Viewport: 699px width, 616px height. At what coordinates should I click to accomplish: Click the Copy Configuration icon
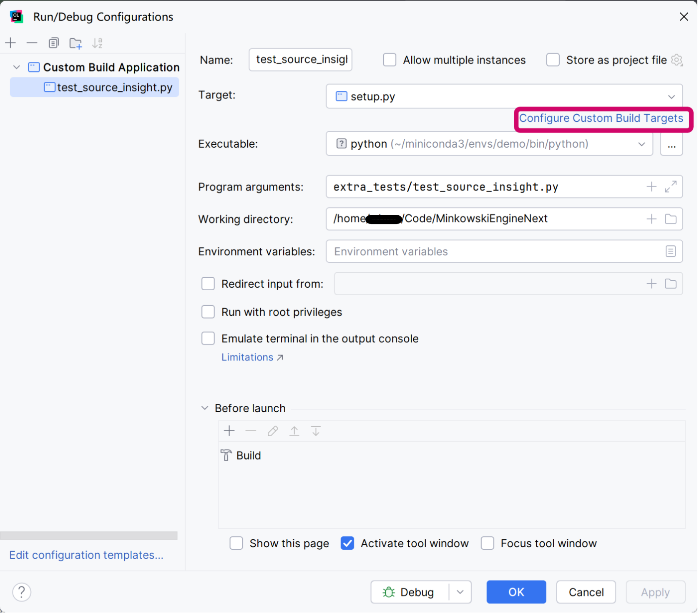53,43
